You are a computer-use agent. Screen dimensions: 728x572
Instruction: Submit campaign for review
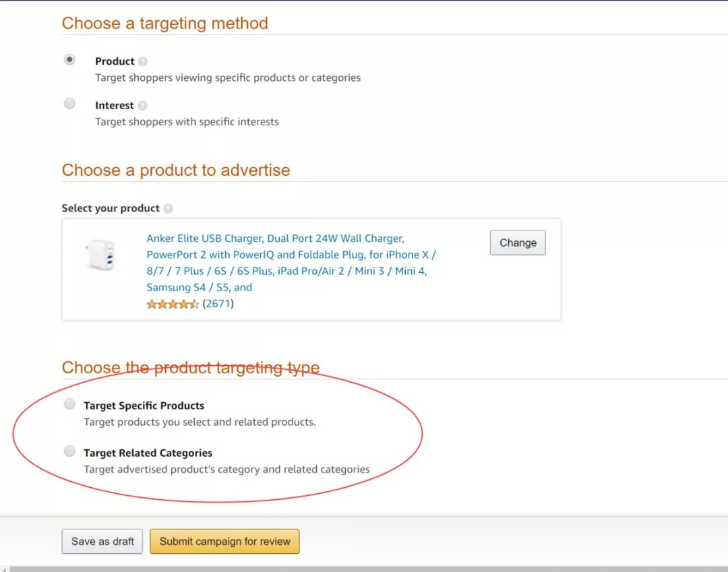[x=224, y=542]
